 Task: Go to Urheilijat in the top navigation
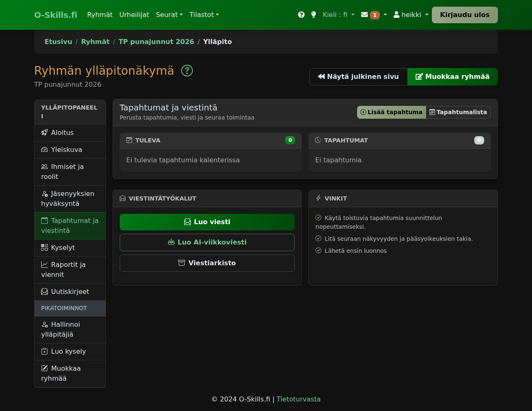point(134,15)
